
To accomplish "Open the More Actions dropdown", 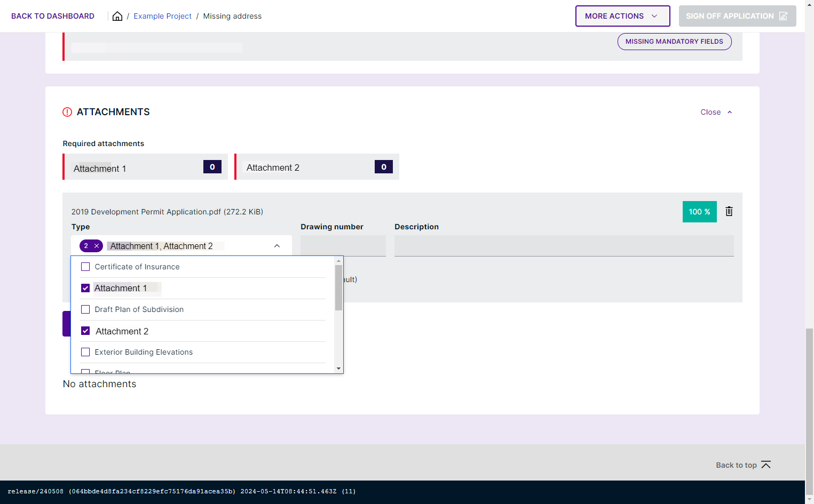I will (622, 16).
